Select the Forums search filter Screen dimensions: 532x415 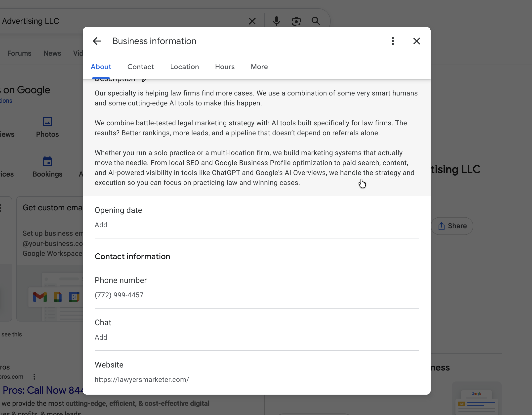click(x=19, y=53)
